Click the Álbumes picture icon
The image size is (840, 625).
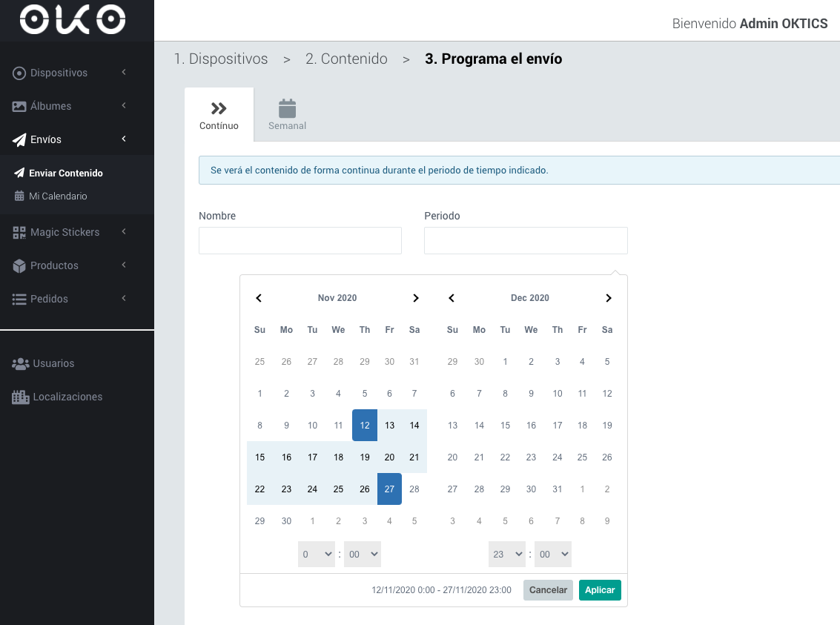click(x=19, y=106)
